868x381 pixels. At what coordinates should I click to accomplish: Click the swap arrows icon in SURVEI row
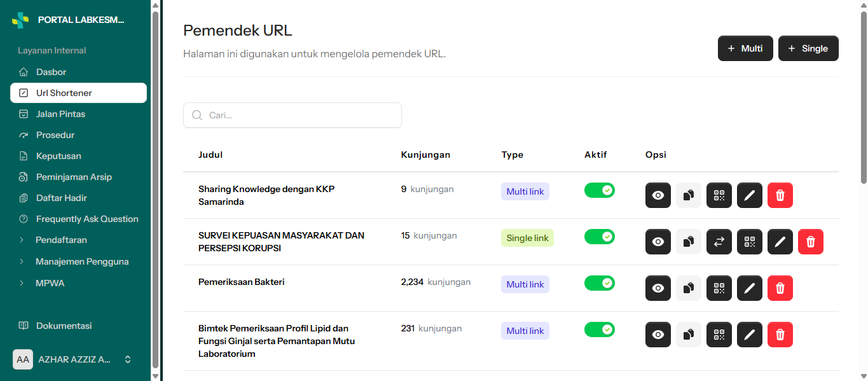pyautogui.click(x=719, y=242)
